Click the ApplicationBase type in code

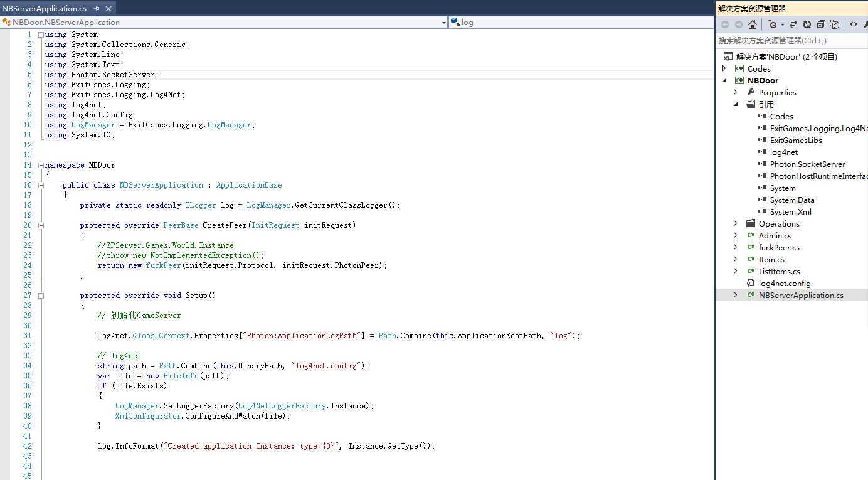249,185
